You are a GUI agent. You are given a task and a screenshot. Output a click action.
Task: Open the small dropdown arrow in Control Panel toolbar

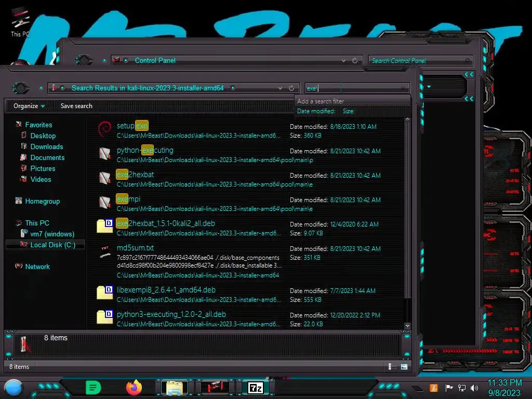click(429, 87)
